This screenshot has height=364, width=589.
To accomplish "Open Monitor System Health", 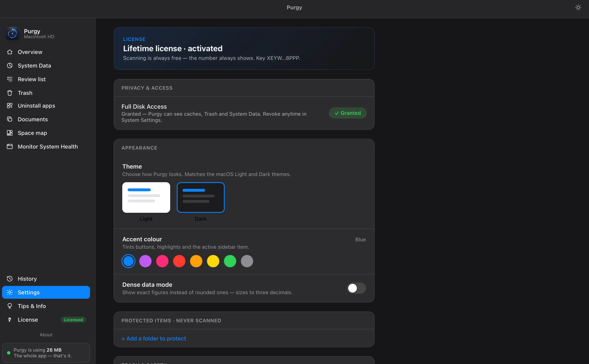I will 46,147.
